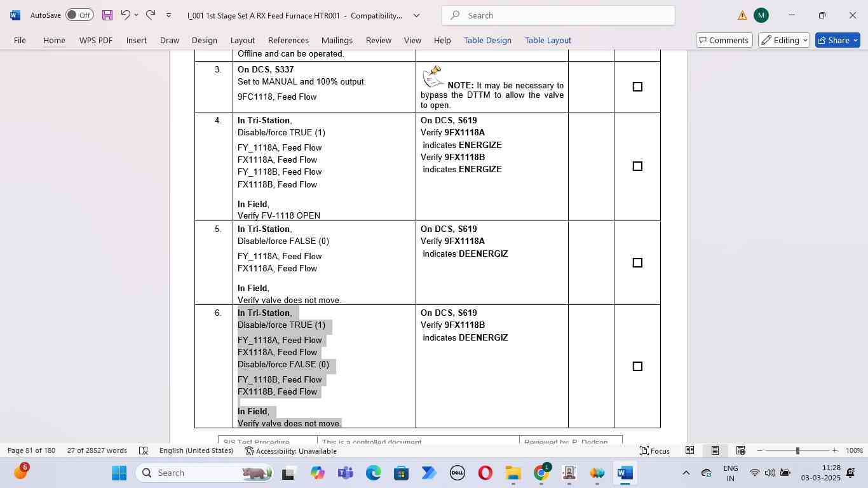Image resolution: width=868 pixels, height=488 pixels.
Task: Click the warning triangle alert icon
Action: tap(742, 15)
